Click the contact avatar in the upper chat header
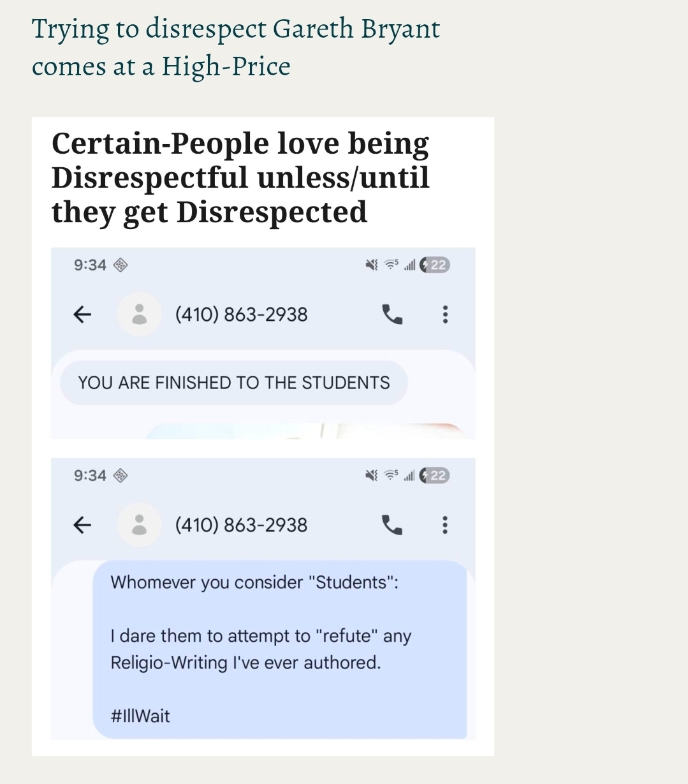The width and height of the screenshot is (688, 784). [139, 314]
